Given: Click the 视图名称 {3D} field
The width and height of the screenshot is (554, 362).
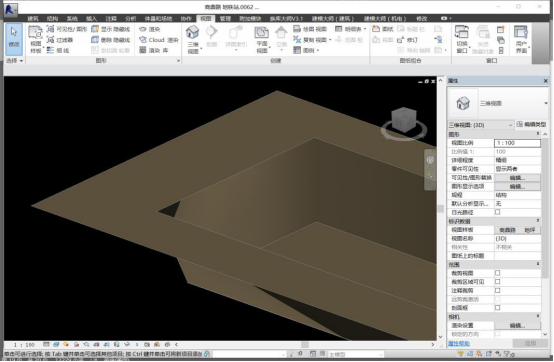Looking at the screenshot, I should point(517,239).
